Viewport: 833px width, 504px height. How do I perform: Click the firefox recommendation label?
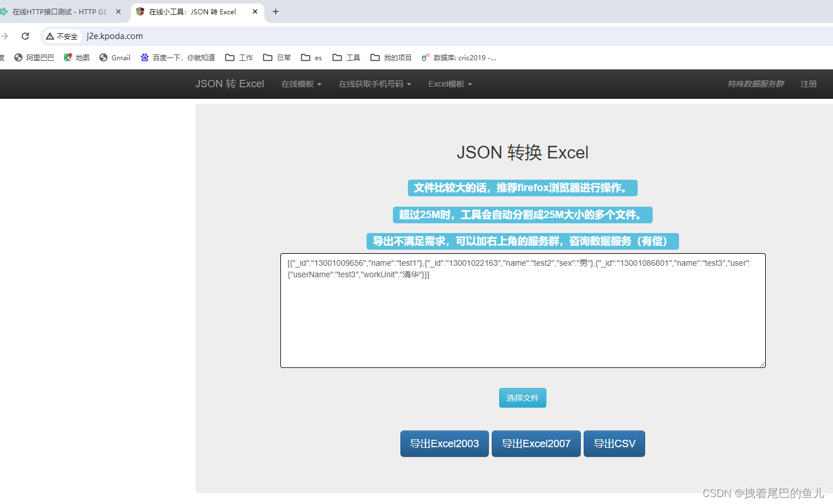pos(523,188)
